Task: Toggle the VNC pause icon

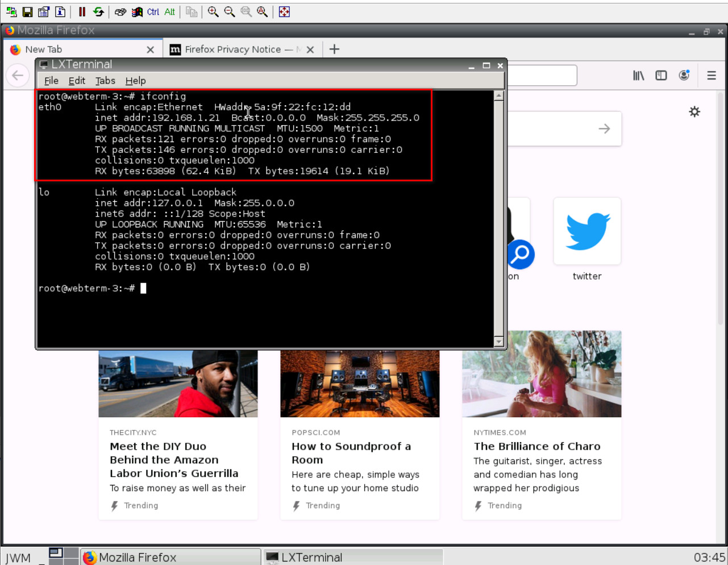Action: (x=82, y=12)
